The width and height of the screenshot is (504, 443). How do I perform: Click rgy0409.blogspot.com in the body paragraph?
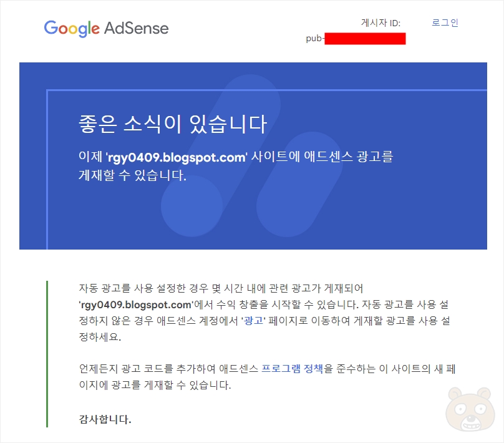point(136,304)
